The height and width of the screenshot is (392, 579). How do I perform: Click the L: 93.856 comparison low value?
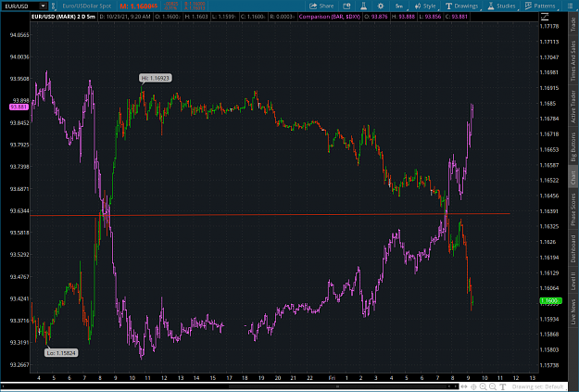[430, 17]
